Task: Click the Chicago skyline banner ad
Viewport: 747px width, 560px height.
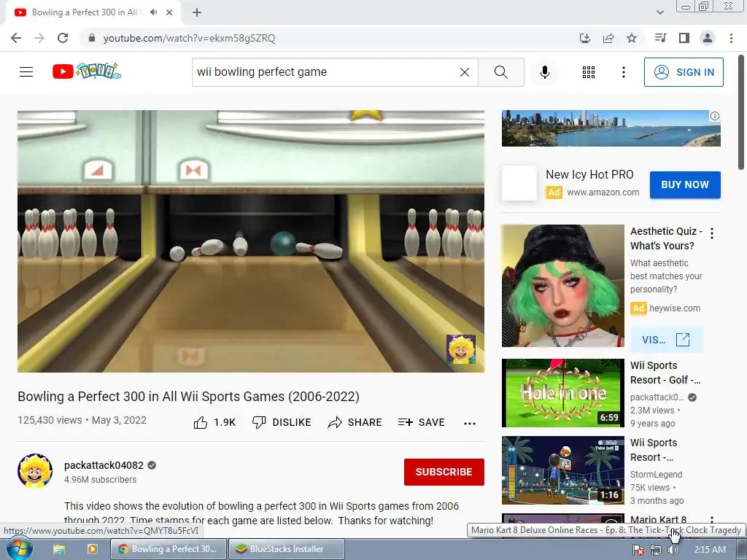Action: click(611, 128)
